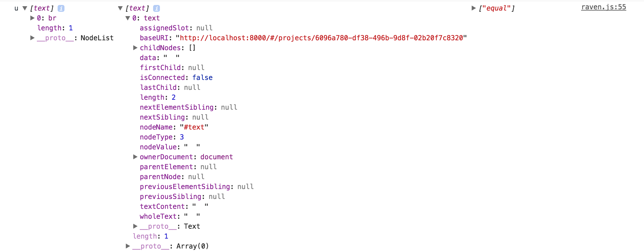Click the variable name "u" label

pyautogui.click(x=16, y=8)
